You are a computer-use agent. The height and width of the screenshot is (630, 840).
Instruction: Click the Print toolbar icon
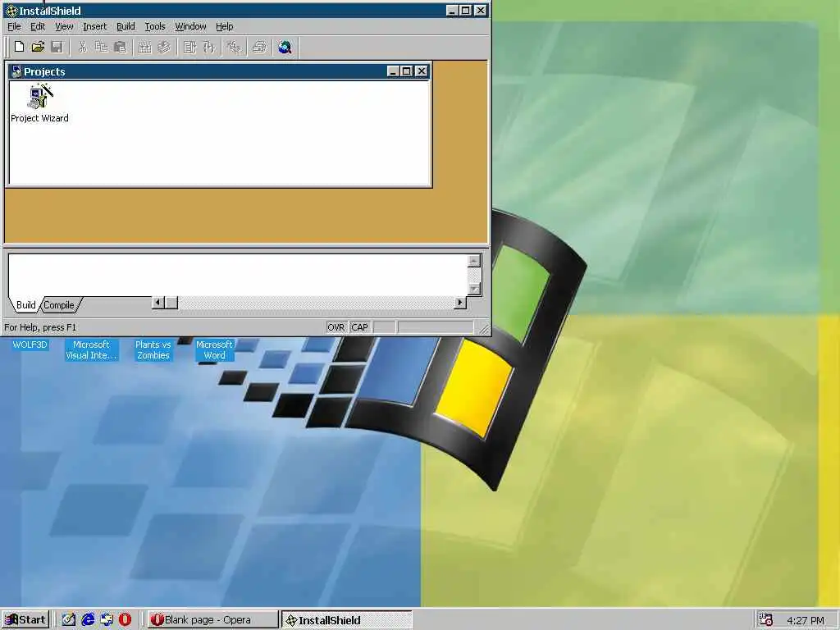tap(260, 47)
